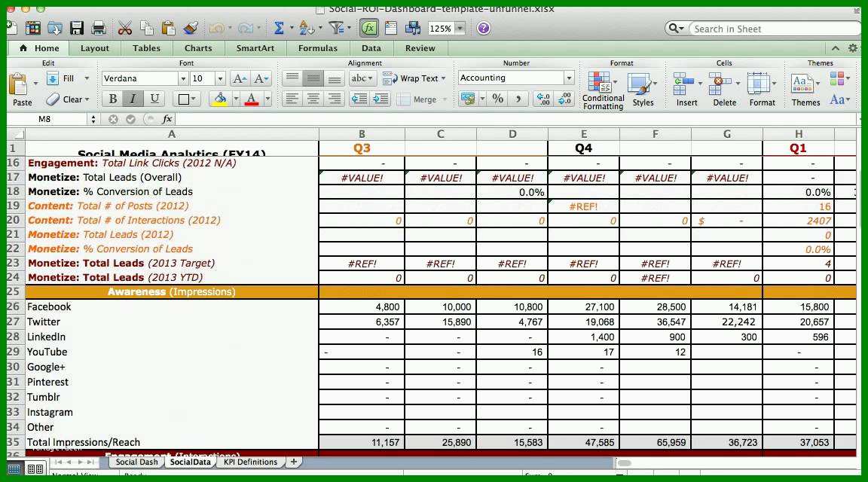Click the Filter funnel icon

tap(335, 28)
